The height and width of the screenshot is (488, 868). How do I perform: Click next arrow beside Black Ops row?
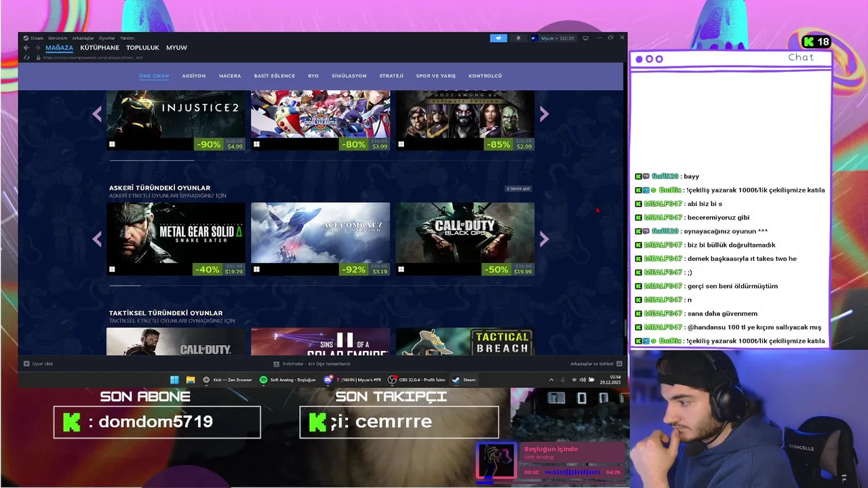click(x=544, y=239)
